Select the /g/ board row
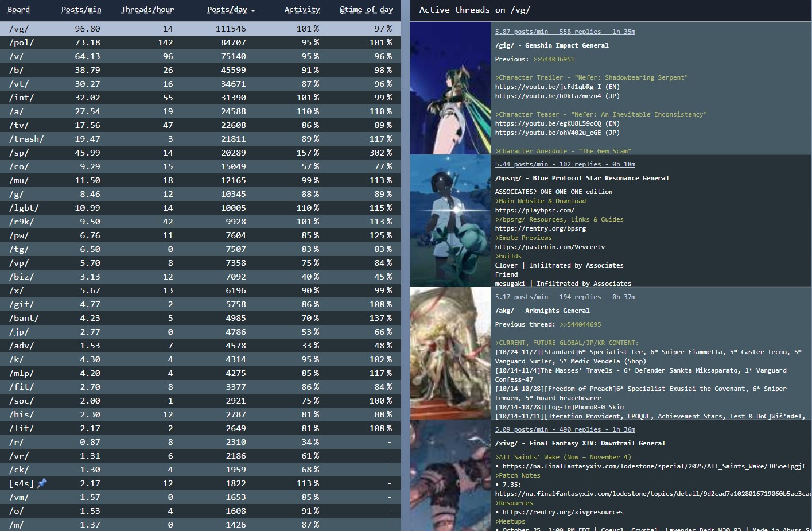This screenshot has width=812, height=531. click(200, 194)
